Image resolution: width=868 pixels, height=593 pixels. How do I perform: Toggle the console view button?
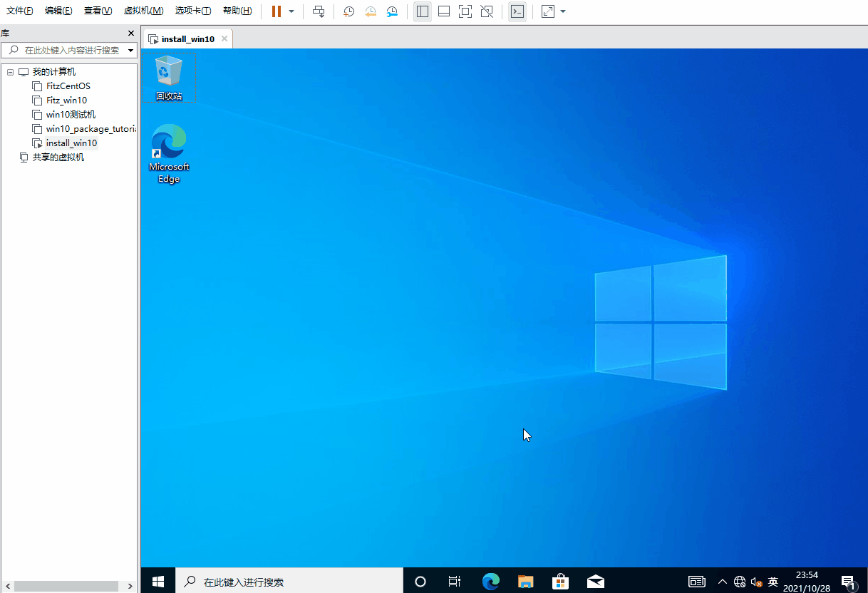click(x=517, y=11)
